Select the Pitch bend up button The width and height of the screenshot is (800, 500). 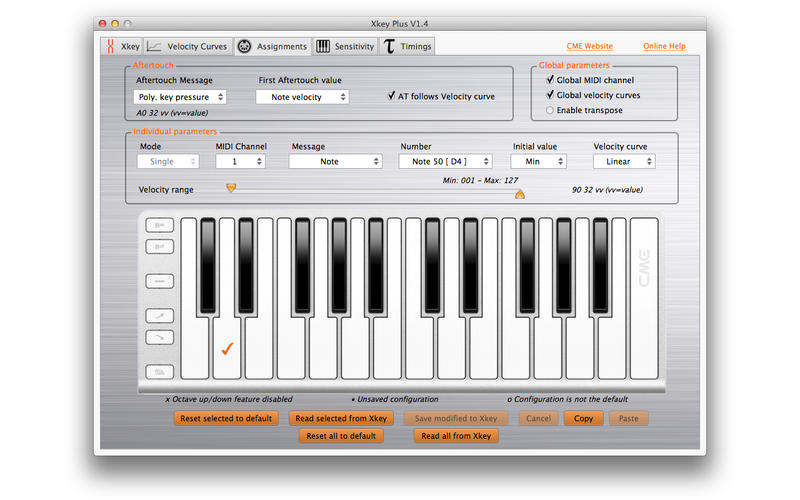point(160,315)
